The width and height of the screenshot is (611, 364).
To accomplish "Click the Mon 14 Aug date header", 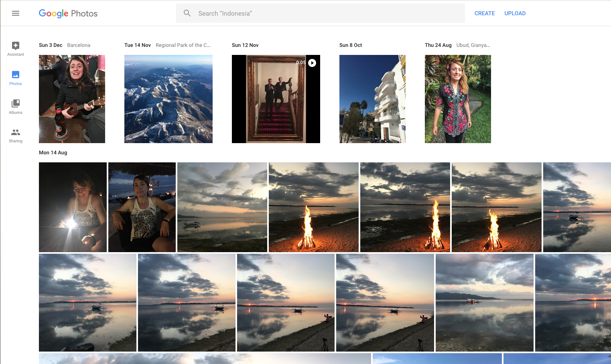I will tap(53, 152).
